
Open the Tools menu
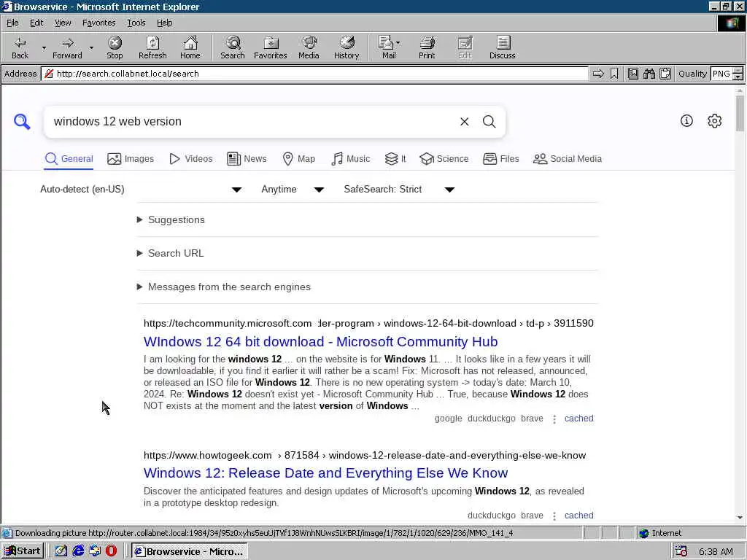pyautogui.click(x=136, y=23)
